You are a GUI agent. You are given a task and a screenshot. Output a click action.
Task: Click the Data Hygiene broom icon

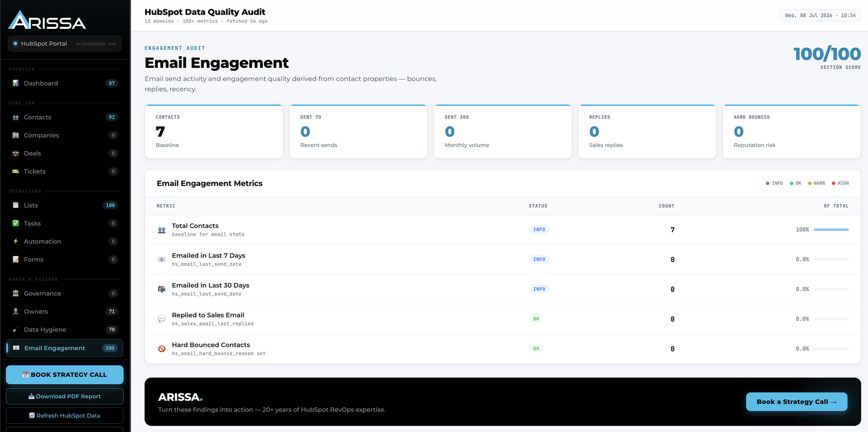(16, 329)
